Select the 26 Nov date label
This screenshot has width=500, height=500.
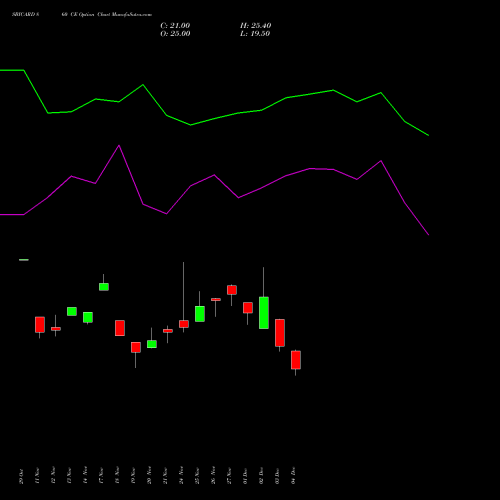[213, 475]
